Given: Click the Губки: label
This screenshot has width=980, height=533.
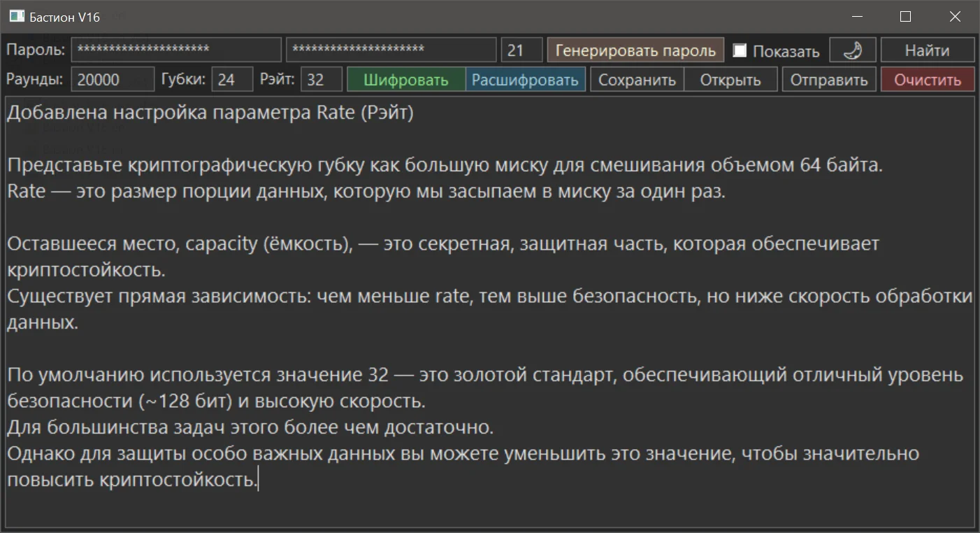Looking at the screenshot, I should pos(184,79).
